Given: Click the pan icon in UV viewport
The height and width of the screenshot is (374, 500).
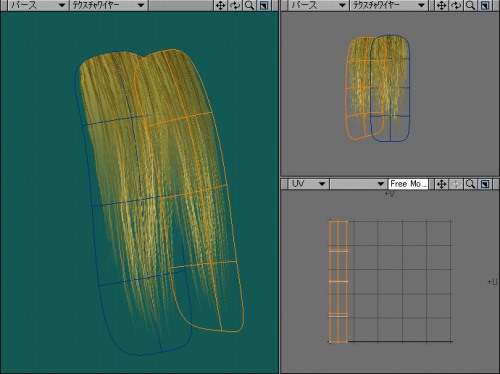Looking at the screenshot, I should 441,184.
